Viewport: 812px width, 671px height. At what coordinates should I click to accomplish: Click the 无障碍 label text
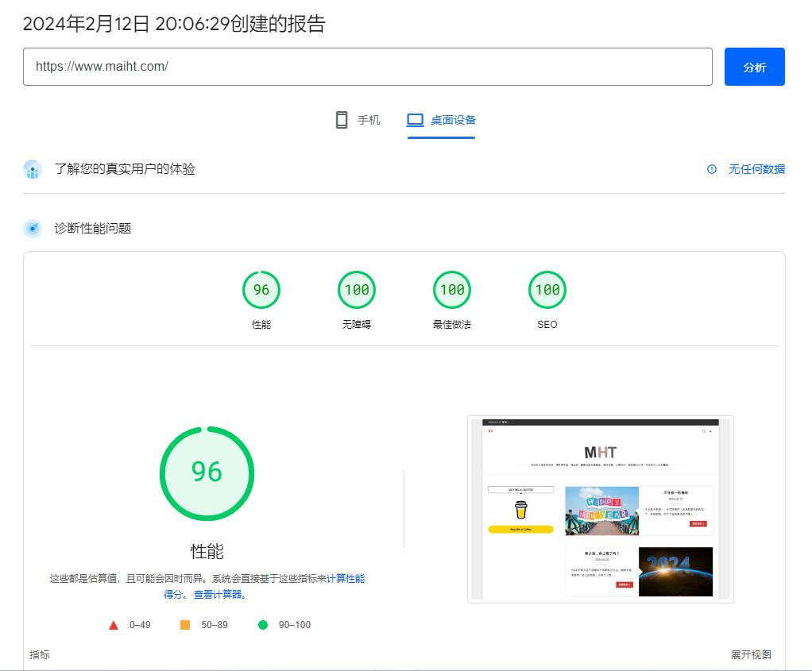(x=356, y=325)
